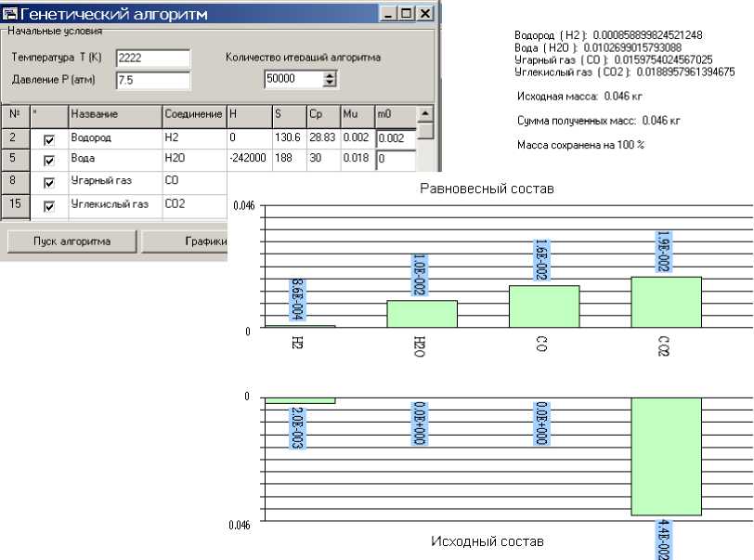Click the 0.018 Mu cell
Viewport: 754px width, 560px height.
click(357, 159)
